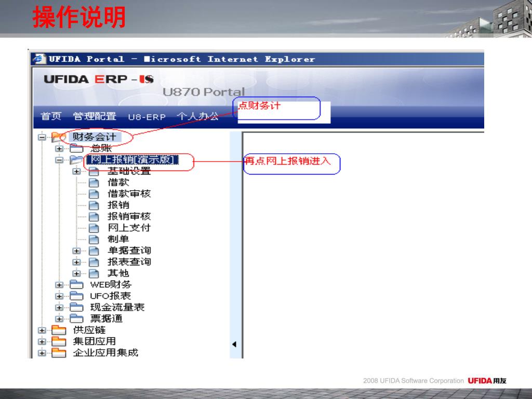This screenshot has width=532, height=399.
Task: Expand the 其他 node
Action: point(76,273)
